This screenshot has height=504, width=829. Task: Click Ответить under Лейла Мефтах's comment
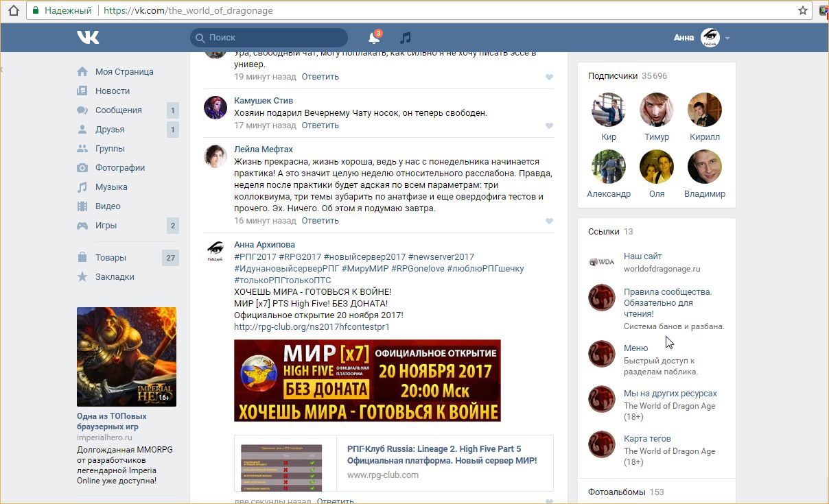320,221
